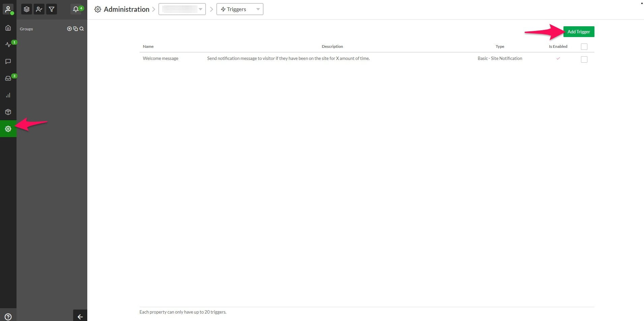
Task: Tick the Welcome message row checkbox
Action: (x=584, y=59)
